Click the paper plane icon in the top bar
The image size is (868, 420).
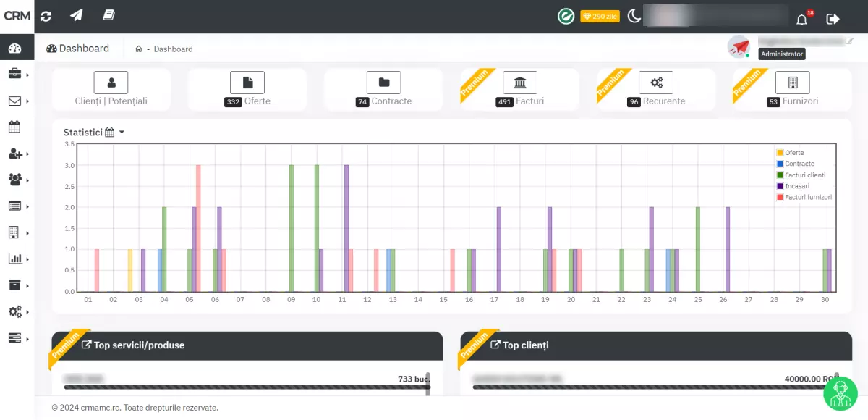76,15
